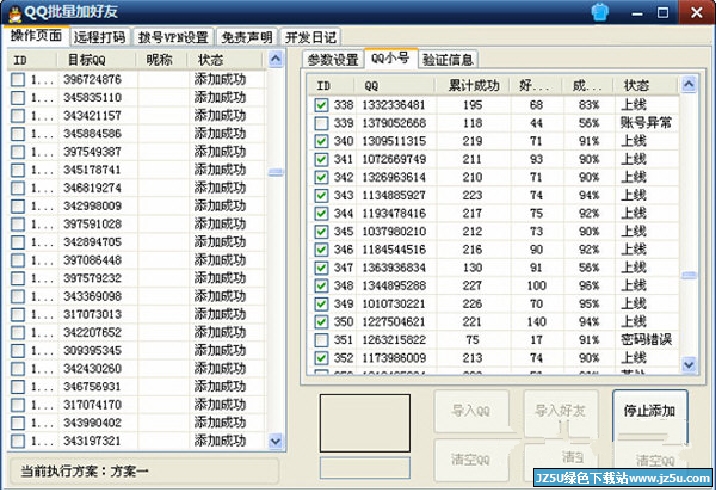Screen dimensions: 716x490
Task: Select the 密码错误 status cell
Action: point(646,340)
